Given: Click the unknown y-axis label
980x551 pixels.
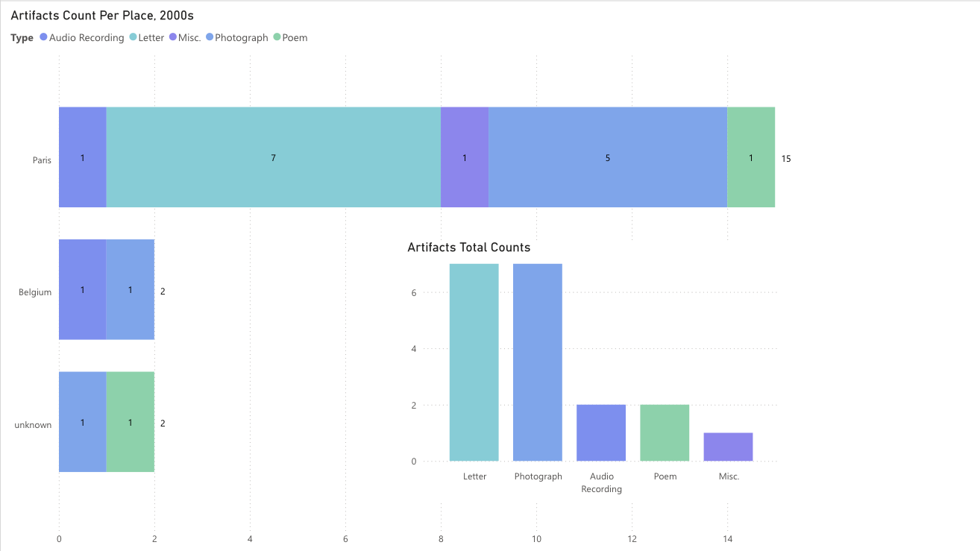Looking at the screenshot, I should pos(34,425).
